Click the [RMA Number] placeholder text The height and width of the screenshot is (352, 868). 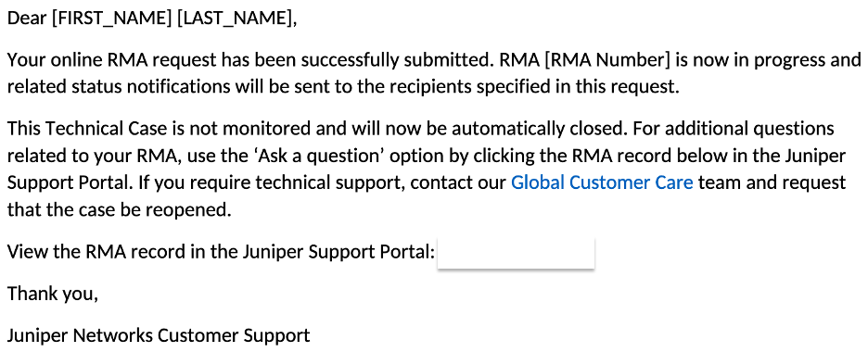pyautogui.click(x=607, y=59)
